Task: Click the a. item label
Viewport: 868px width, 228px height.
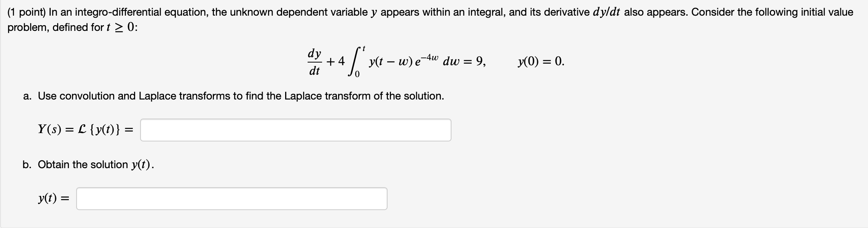Action: point(27,96)
